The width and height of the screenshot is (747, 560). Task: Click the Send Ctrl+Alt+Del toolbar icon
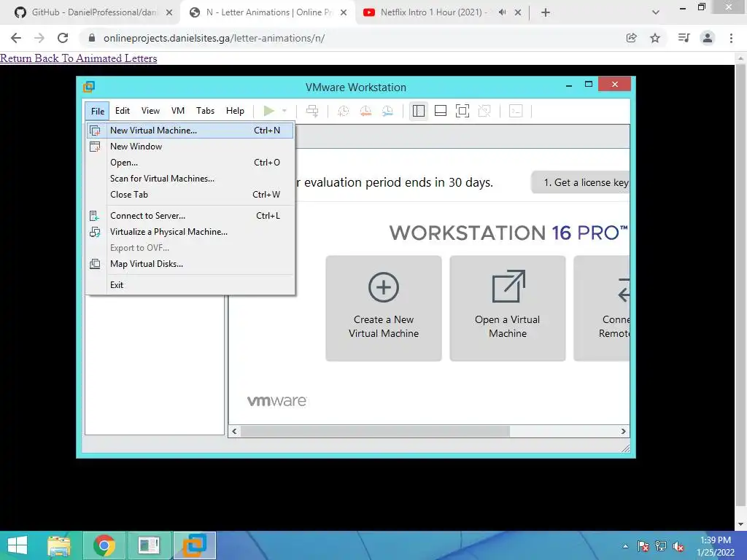(x=312, y=111)
